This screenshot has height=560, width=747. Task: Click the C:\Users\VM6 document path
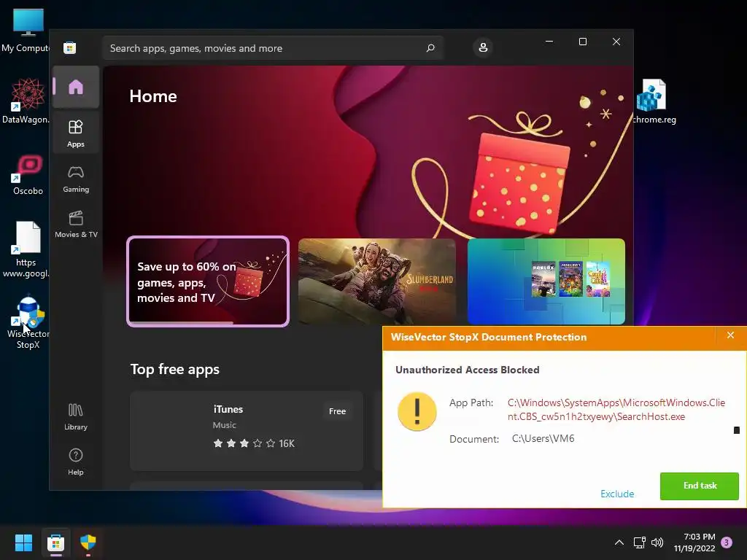pyautogui.click(x=543, y=438)
